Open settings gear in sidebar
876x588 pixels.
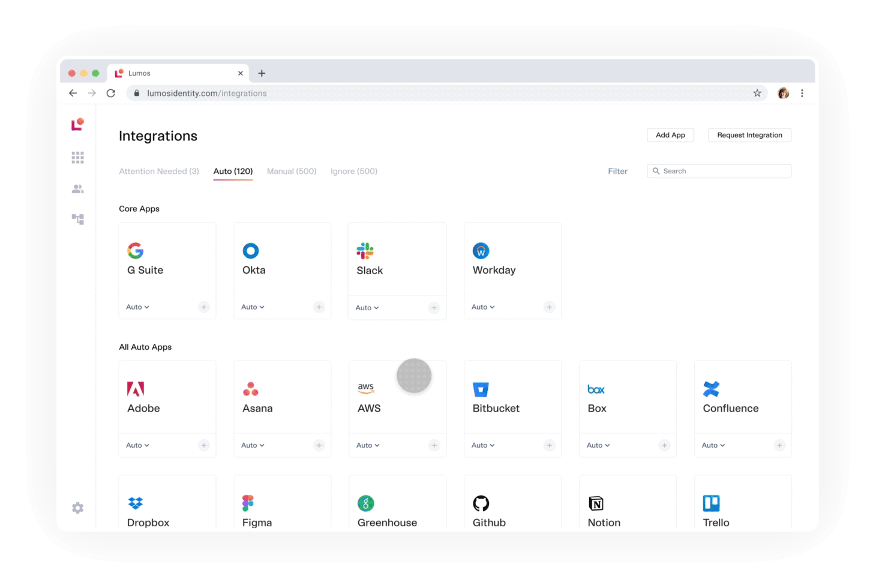point(77,508)
